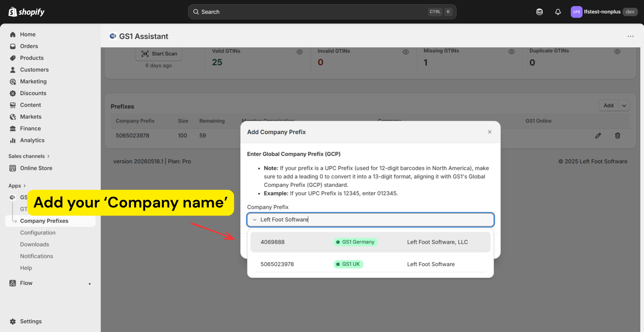The image size is (644, 332).
Task: Click Start Scan button
Action: tap(159, 54)
